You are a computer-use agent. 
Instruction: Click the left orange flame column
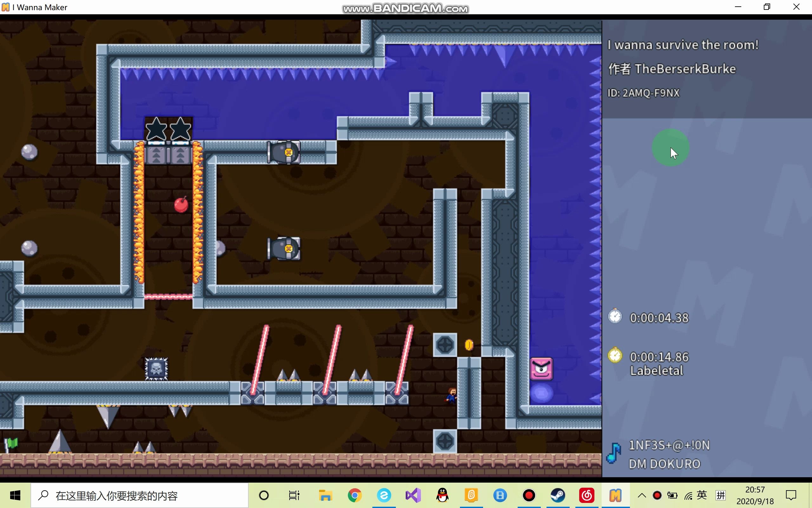tap(139, 212)
